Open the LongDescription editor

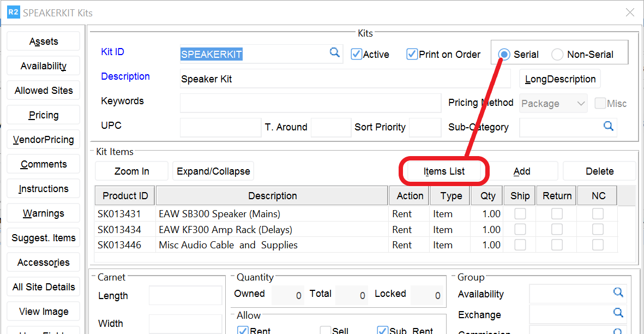click(x=559, y=79)
